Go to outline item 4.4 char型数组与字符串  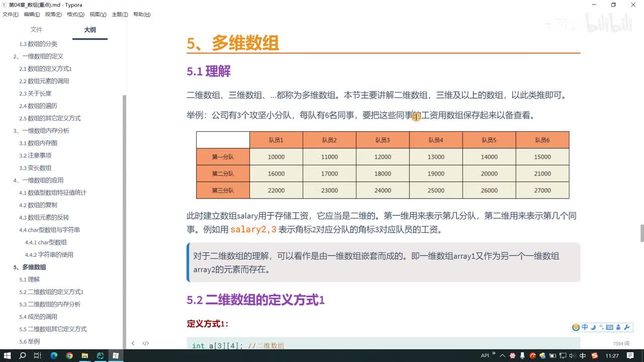click(x=49, y=230)
